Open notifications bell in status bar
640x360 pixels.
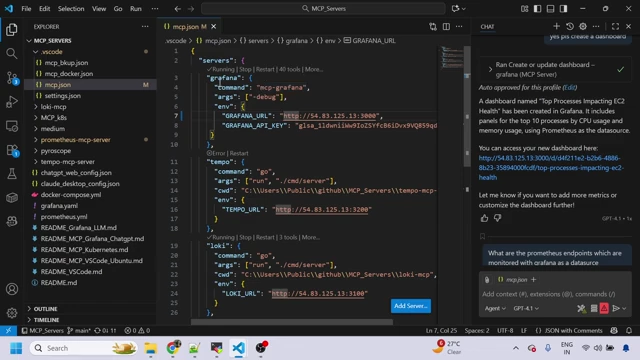click(x=629, y=331)
